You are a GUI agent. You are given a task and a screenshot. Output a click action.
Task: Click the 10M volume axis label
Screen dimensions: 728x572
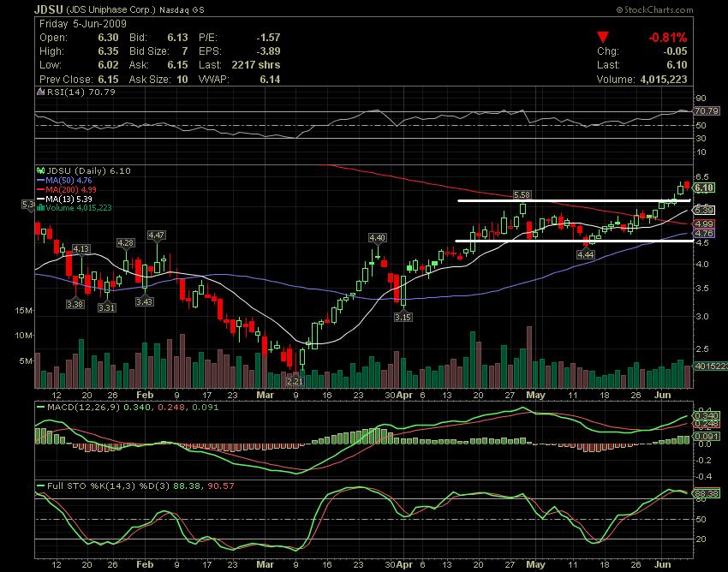(x=23, y=335)
